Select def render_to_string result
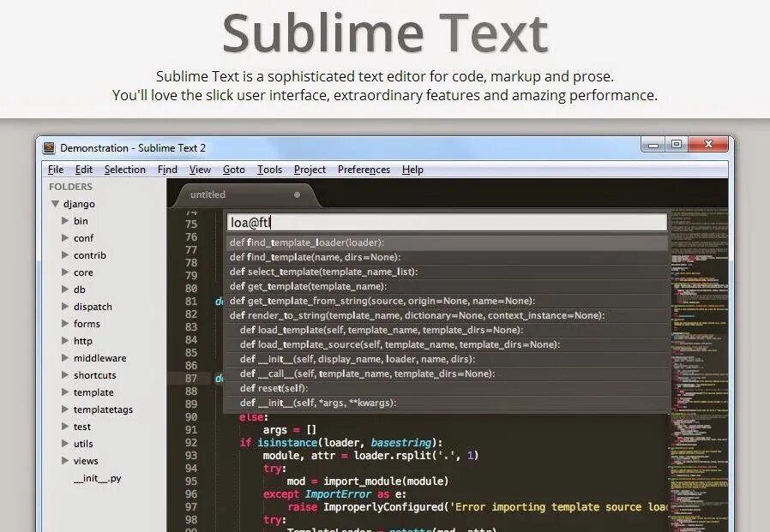Viewport: 770px width, 532px height. pyautogui.click(x=447, y=315)
